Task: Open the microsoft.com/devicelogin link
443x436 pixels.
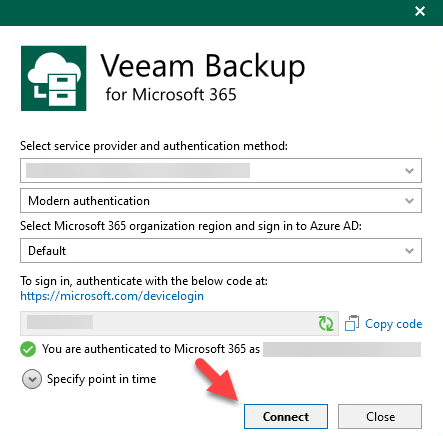Action: (112, 296)
